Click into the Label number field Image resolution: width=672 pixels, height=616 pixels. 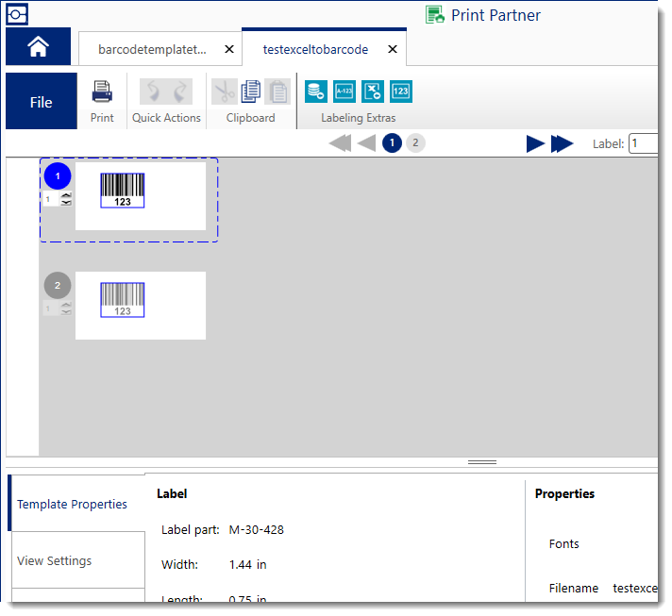point(643,143)
